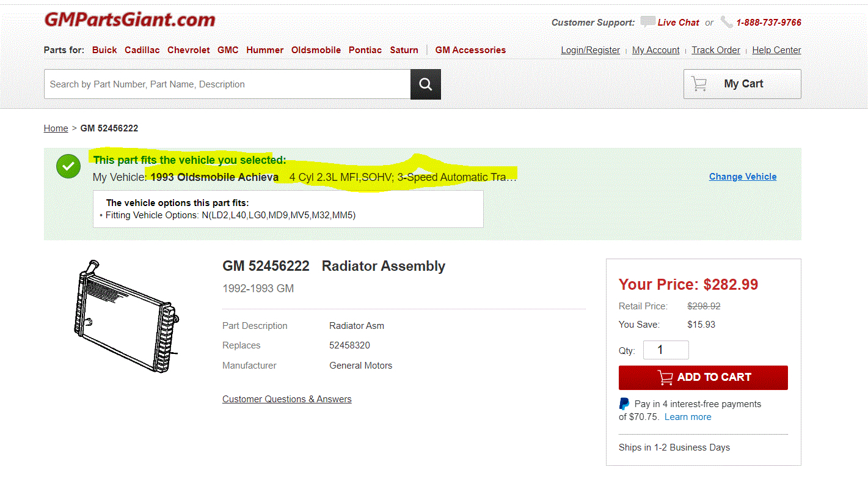Click the GM 52456222 Radiator Assembly title

[334, 267]
